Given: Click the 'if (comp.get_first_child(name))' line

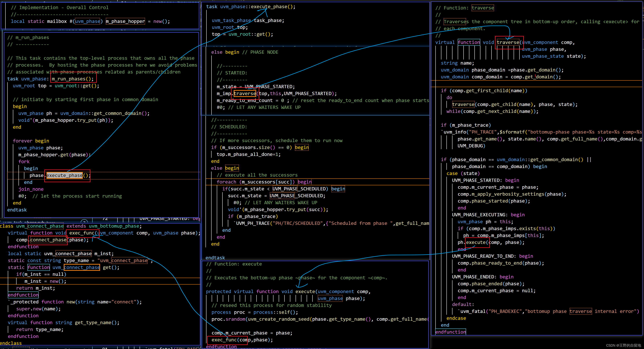Looking at the screenshot, I should tap(484, 91).
